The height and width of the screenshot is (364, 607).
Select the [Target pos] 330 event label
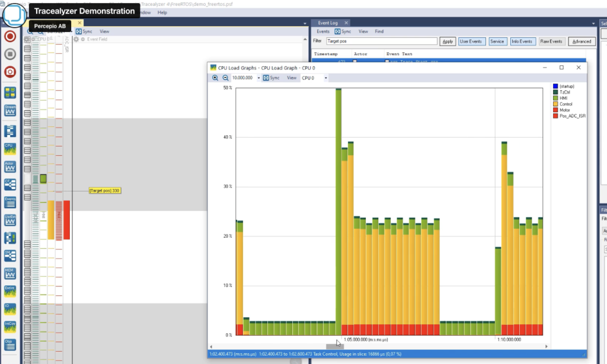click(x=105, y=190)
